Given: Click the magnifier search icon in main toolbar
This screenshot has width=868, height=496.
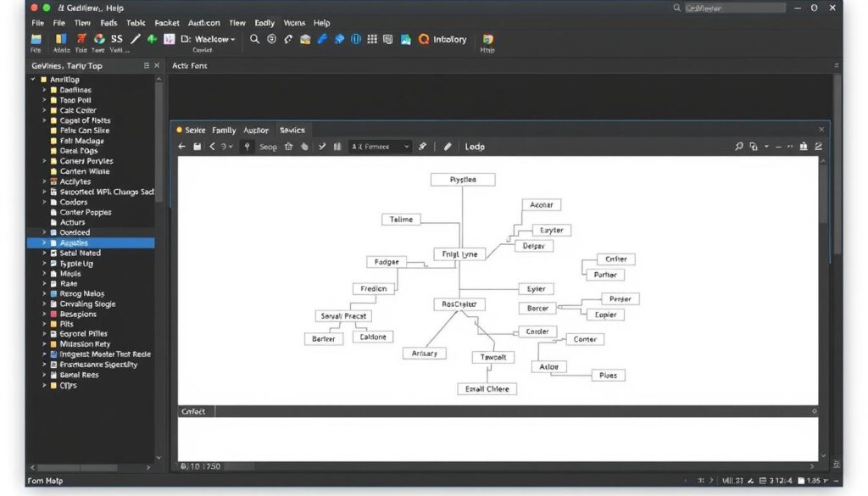Looking at the screenshot, I should [254, 39].
